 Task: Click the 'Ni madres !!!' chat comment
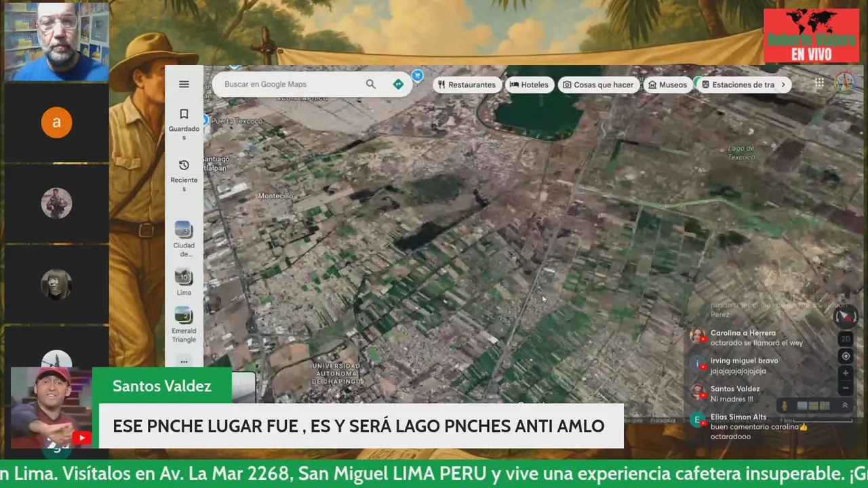coord(732,399)
